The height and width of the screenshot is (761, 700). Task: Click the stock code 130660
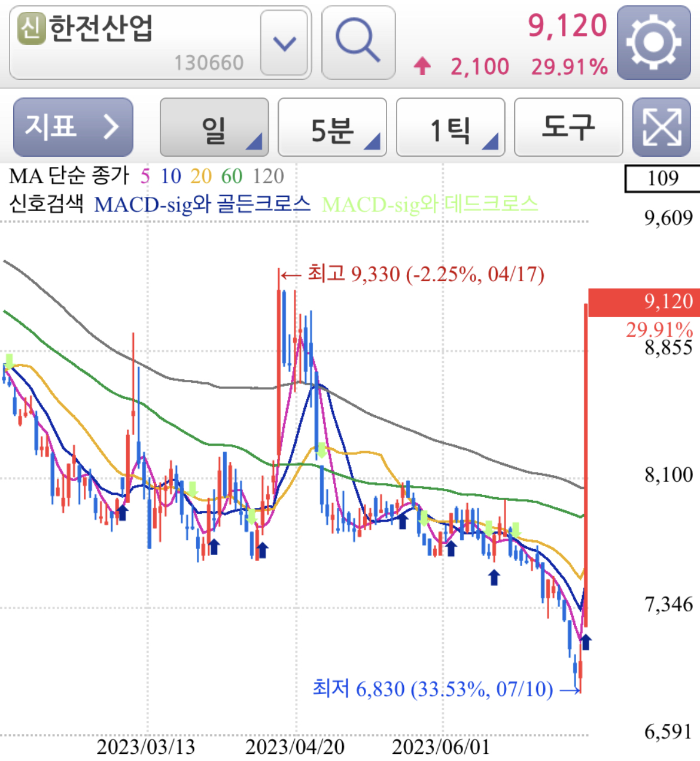pos(209,63)
